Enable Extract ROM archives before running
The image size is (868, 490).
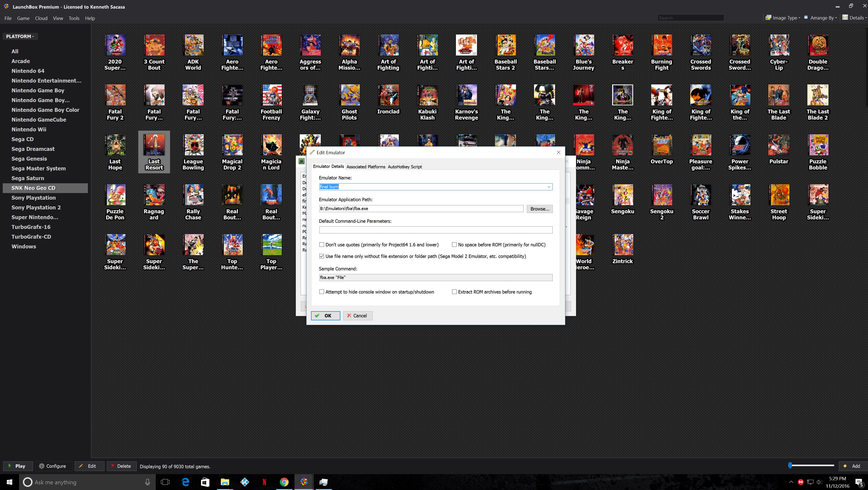(x=454, y=292)
